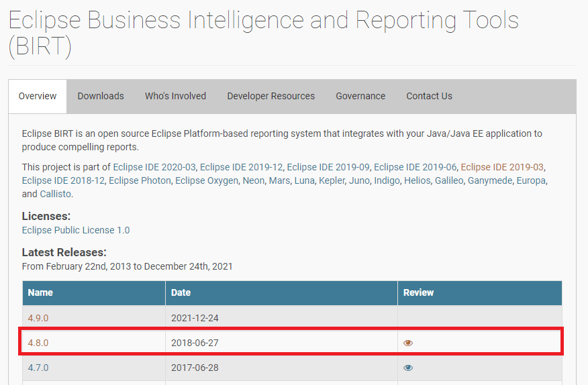Follow the Eclipse IDE 2019-03 link
Screen dimensions: 588x385
pos(502,167)
